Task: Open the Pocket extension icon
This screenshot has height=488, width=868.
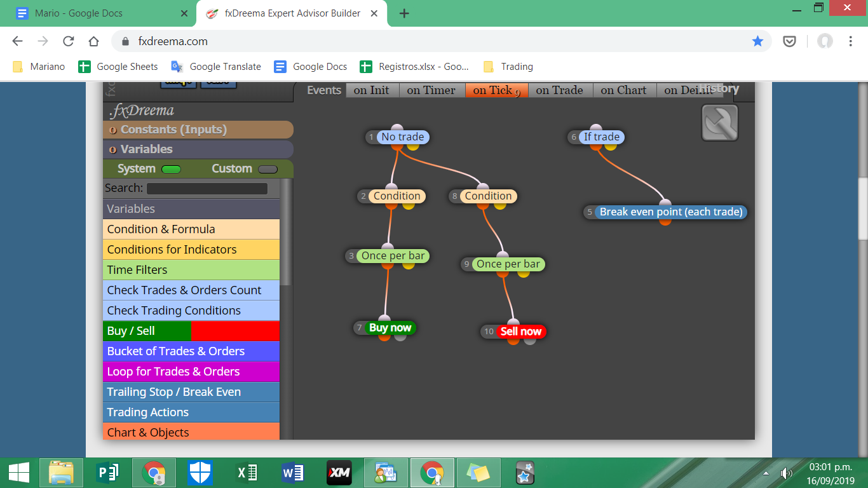Action: coord(789,41)
